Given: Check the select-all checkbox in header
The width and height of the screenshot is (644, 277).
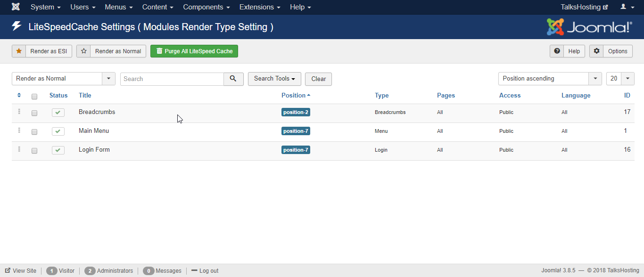Looking at the screenshot, I should pyautogui.click(x=34, y=97).
